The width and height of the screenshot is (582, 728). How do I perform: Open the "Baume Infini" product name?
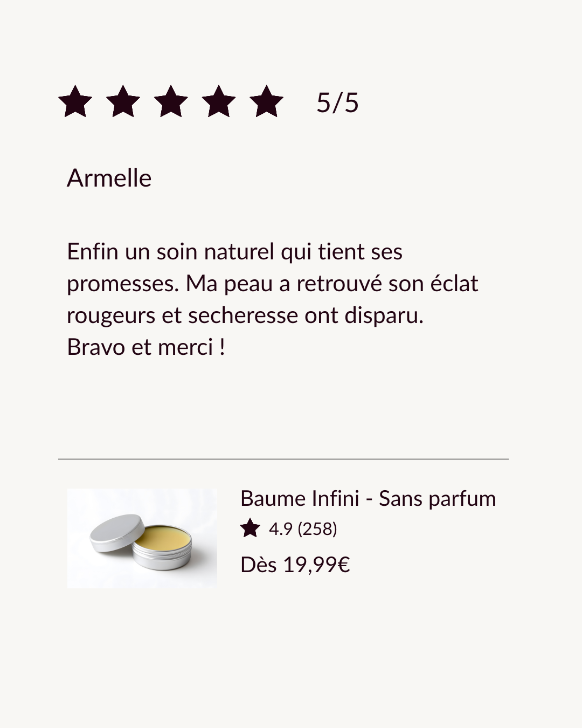(x=300, y=498)
